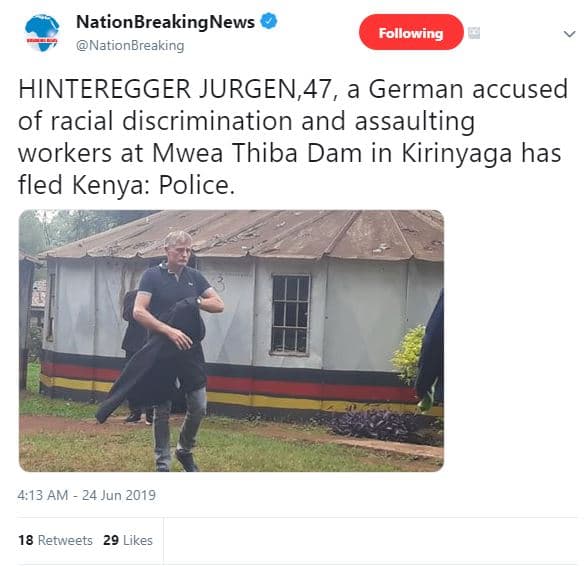Click the barred window in the photo
This screenshot has width=587, height=566.
pos(291,314)
